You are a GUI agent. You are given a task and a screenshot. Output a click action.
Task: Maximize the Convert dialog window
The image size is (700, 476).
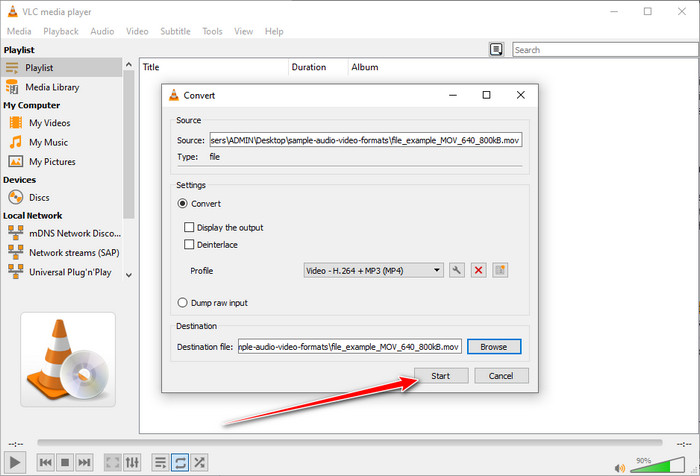(x=486, y=95)
